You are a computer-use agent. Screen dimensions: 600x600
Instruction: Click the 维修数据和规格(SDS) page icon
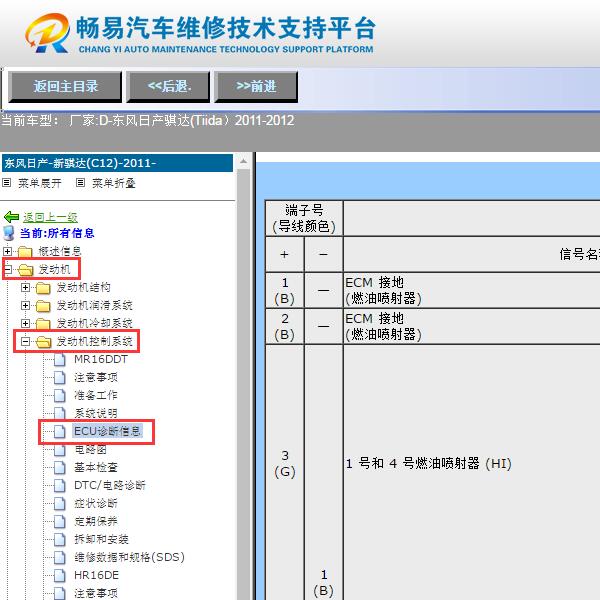tap(59, 558)
